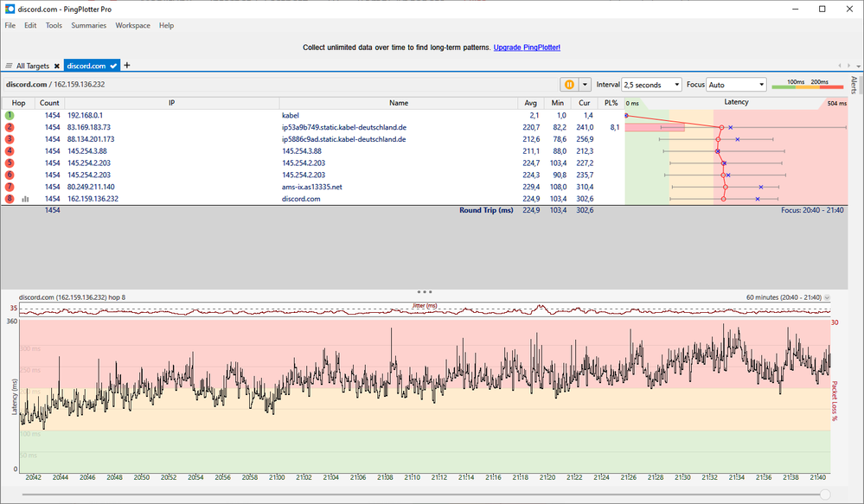The height and width of the screenshot is (504, 864).
Task: Click the hop 6 red circle icon
Action: point(10,175)
